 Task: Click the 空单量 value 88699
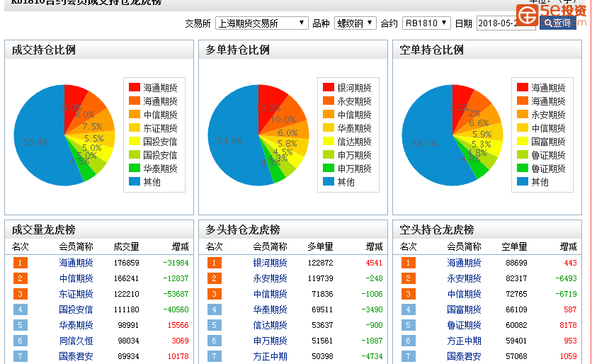516,263
